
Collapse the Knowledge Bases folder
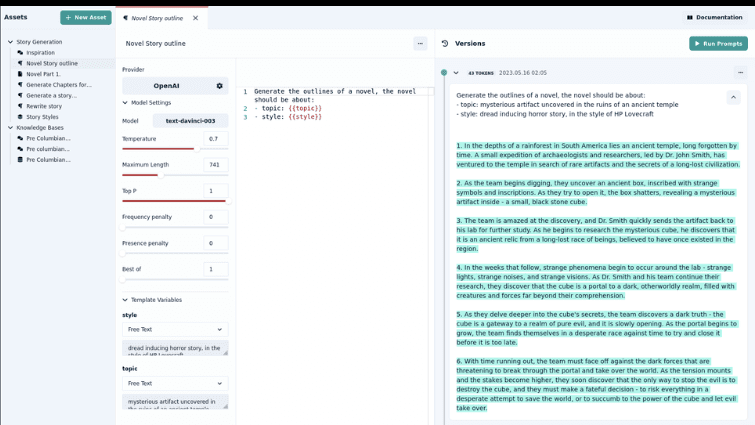pyautogui.click(x=10, y=128)
